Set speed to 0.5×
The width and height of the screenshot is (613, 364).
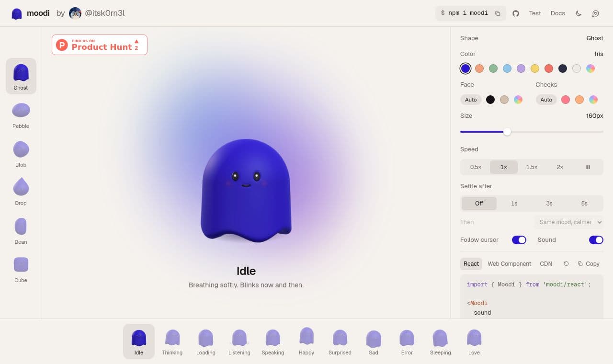(x=476, y=167)
